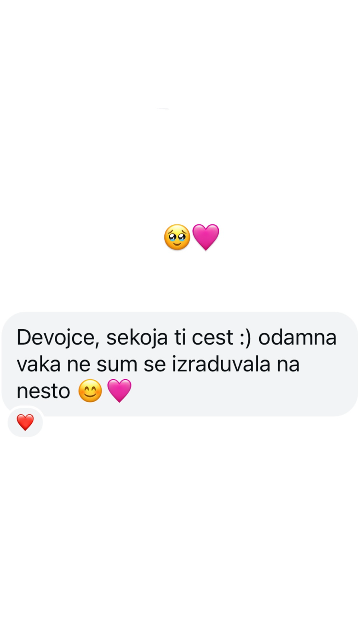The image size is (362, 644).
Task: Tap the large pink heart beside pleading face
Action: point(205,237)
